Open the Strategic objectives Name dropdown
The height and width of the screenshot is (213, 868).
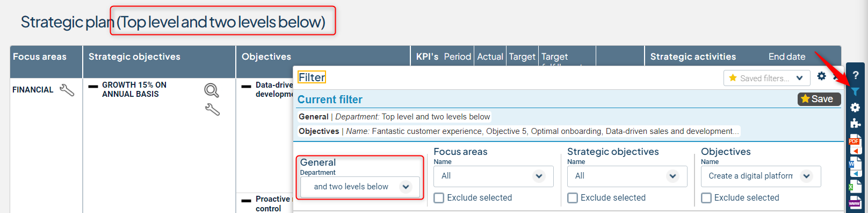(x=627, y=176)
